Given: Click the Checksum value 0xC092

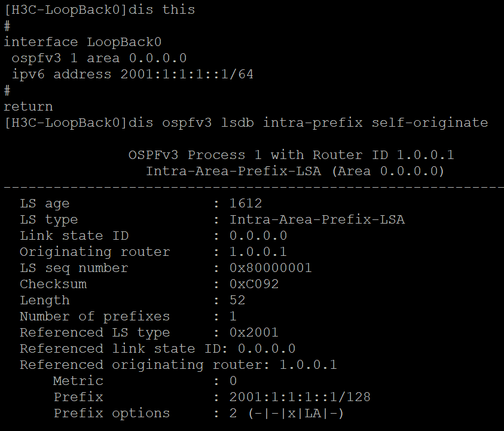Looking at the screenshot, I should (254, 284).
